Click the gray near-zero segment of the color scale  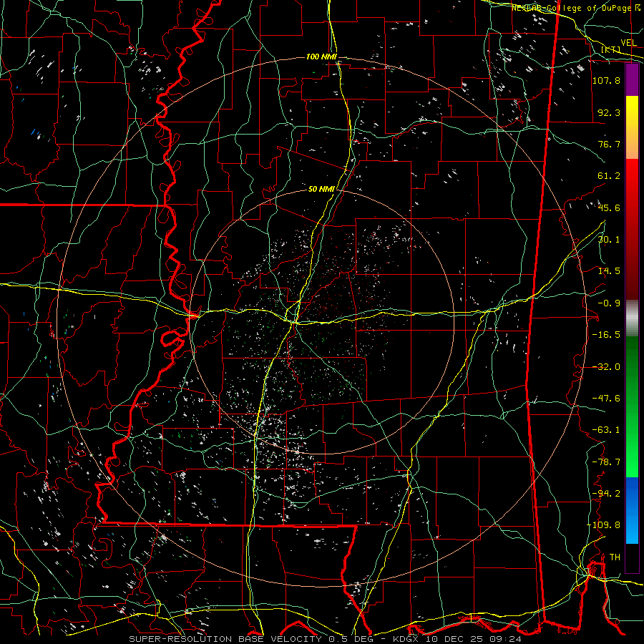632,318
